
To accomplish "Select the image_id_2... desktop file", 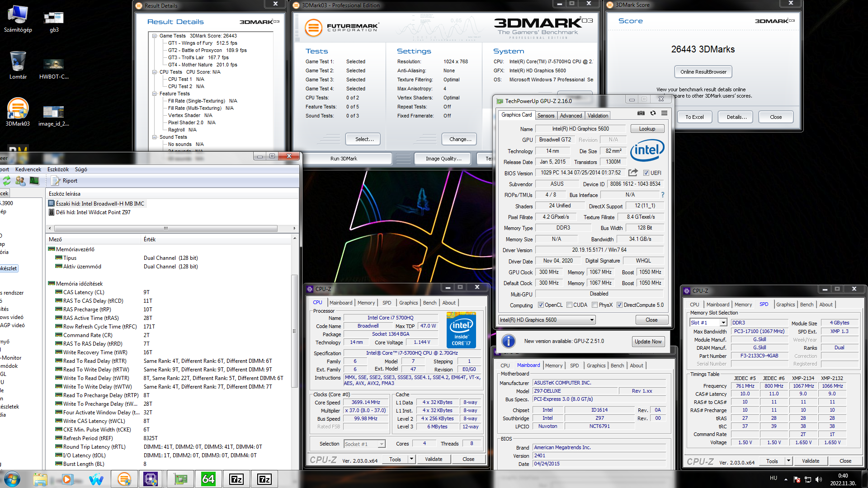I will pyautogui.click(x=54, y=116).
